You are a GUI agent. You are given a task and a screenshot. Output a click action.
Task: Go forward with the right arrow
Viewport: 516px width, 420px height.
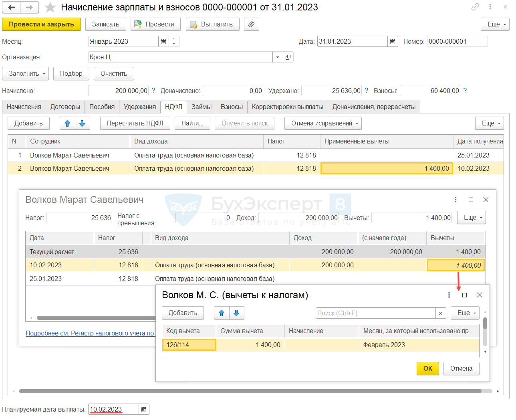coord(29,7)
